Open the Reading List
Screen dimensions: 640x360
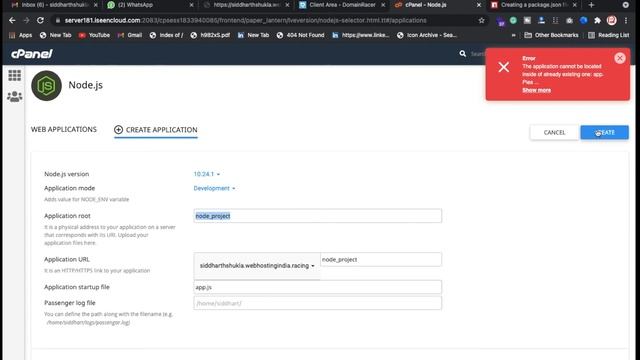coord(609,35)
